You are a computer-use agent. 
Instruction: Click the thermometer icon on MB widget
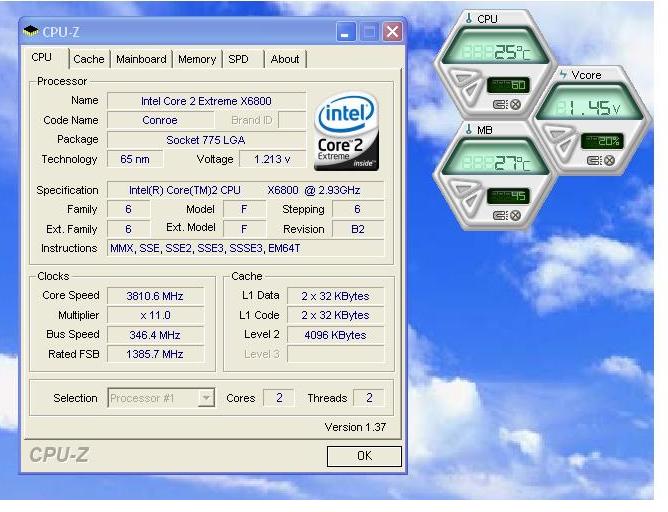click(469, 129)
